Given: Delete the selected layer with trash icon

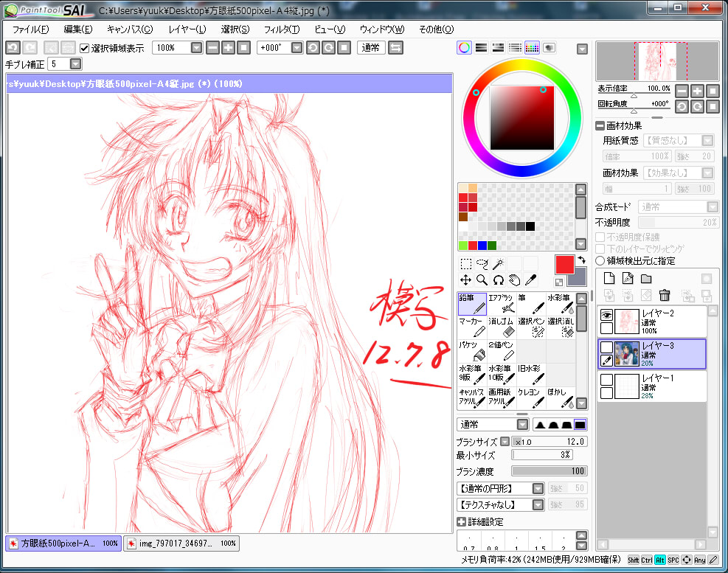Looking at the screenshot, I should (665, 295).
